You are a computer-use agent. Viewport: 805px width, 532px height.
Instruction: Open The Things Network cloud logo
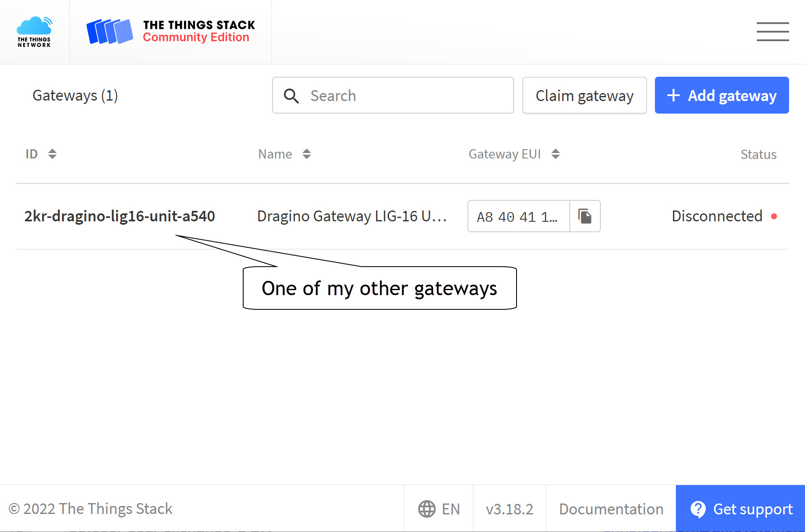(34, 32)
